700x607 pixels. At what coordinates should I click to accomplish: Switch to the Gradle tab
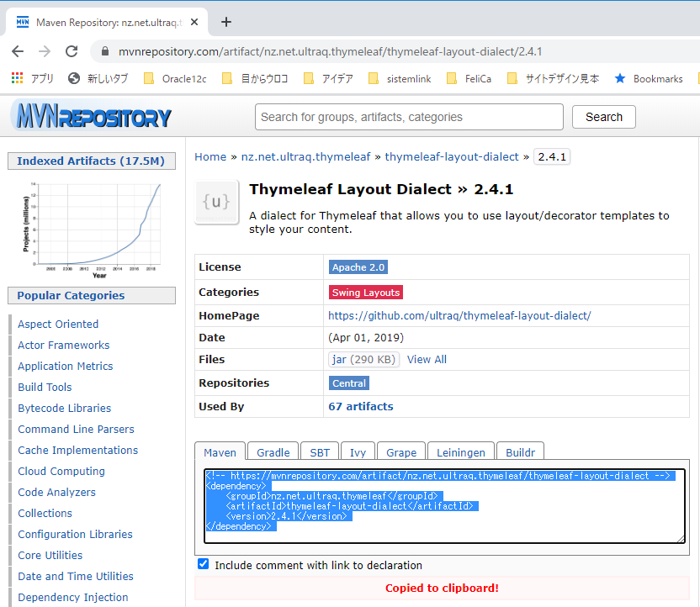(273, 451)
